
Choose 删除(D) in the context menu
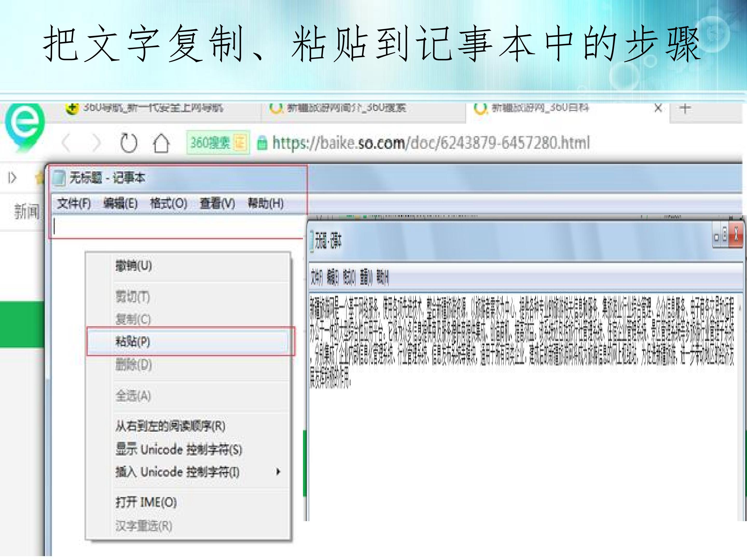[x=188, y=365]
